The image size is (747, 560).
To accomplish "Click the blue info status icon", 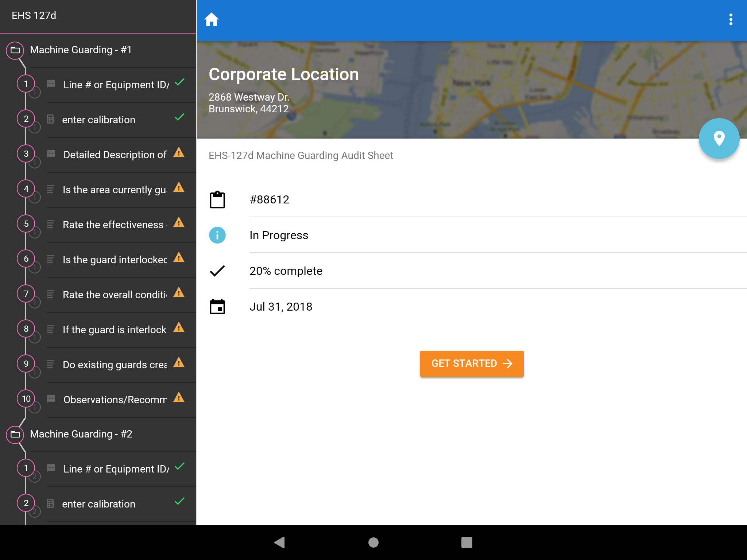I will coord(217,235).
